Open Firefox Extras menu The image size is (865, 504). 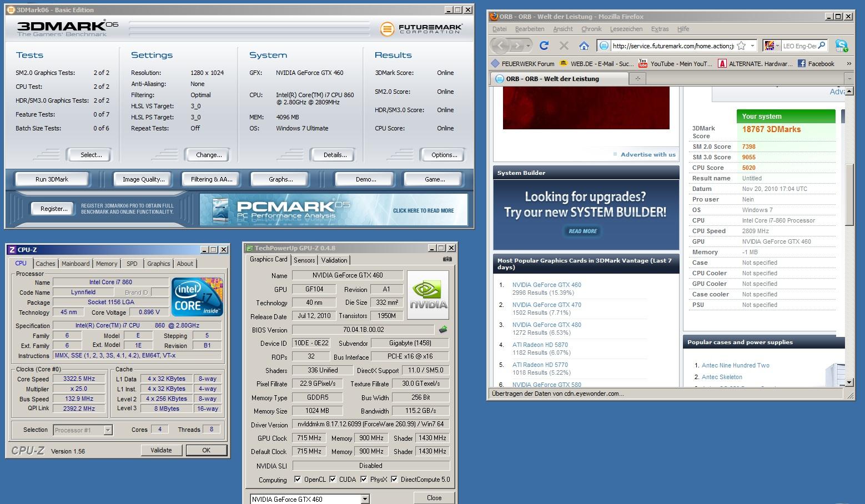[x=660, y=29]
